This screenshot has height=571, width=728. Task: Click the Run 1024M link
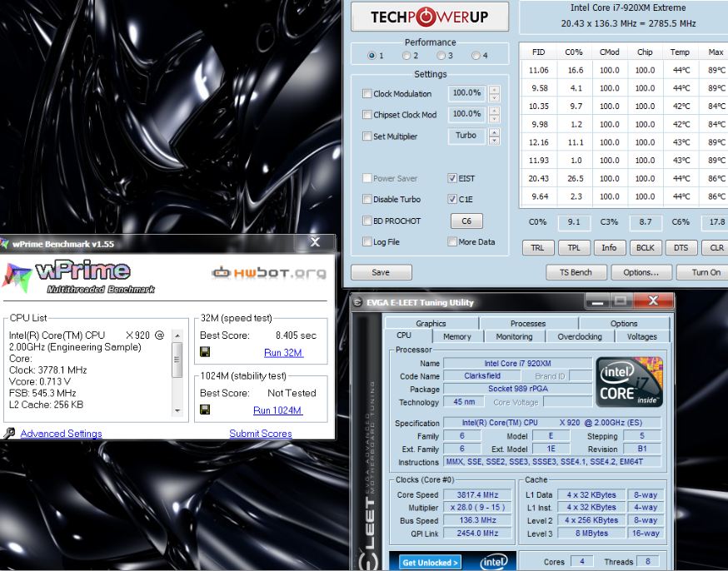pos(277,410)
